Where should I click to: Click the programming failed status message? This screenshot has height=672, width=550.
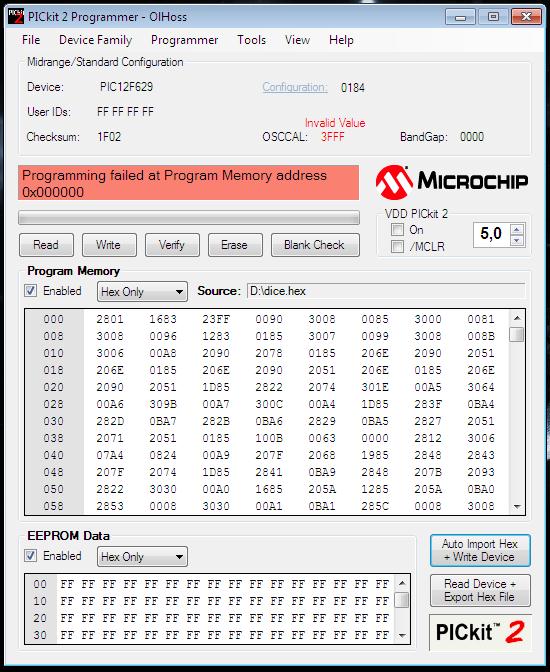(x=189, y=183)
